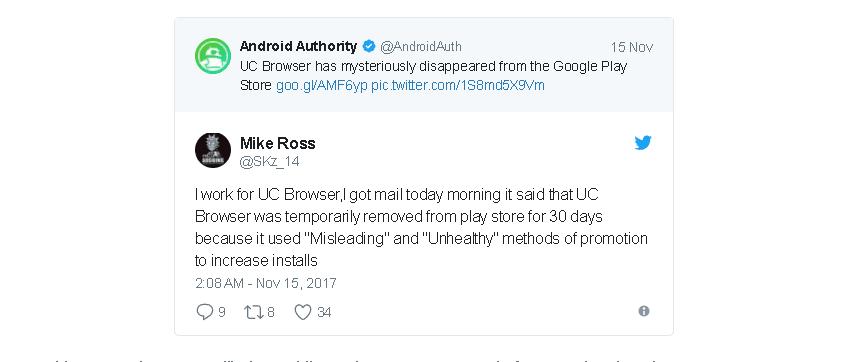This screenshot has width=850, height=362.
Task: Click the Android Authority green avatar icon
Action: pos(212,56)
